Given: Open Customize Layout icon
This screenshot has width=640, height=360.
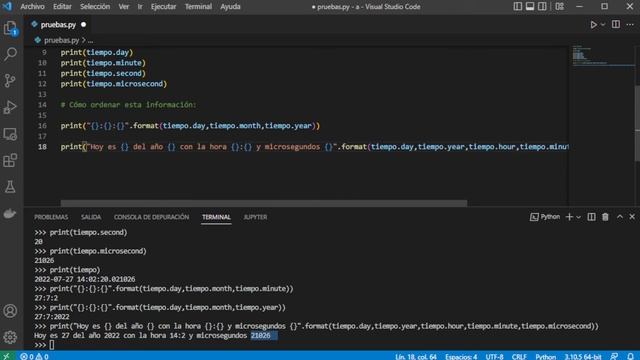Looking at the screenshot, I should click(x=560, y=7).
